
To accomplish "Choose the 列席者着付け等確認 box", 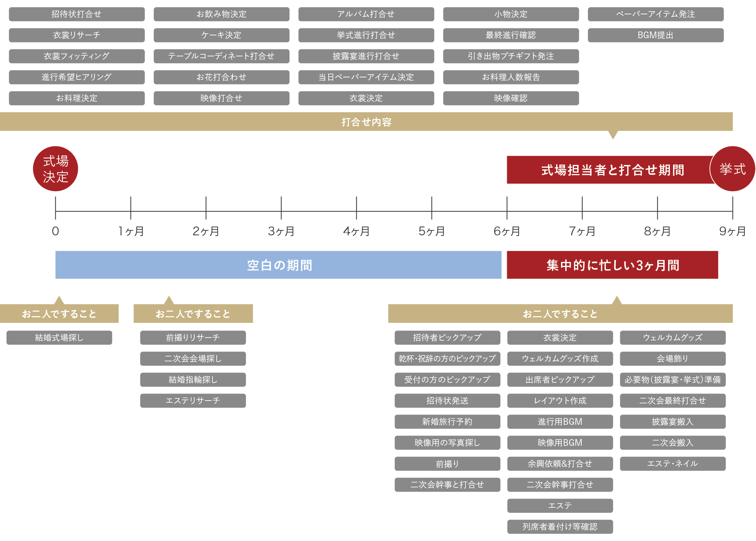I will [560, 527].
